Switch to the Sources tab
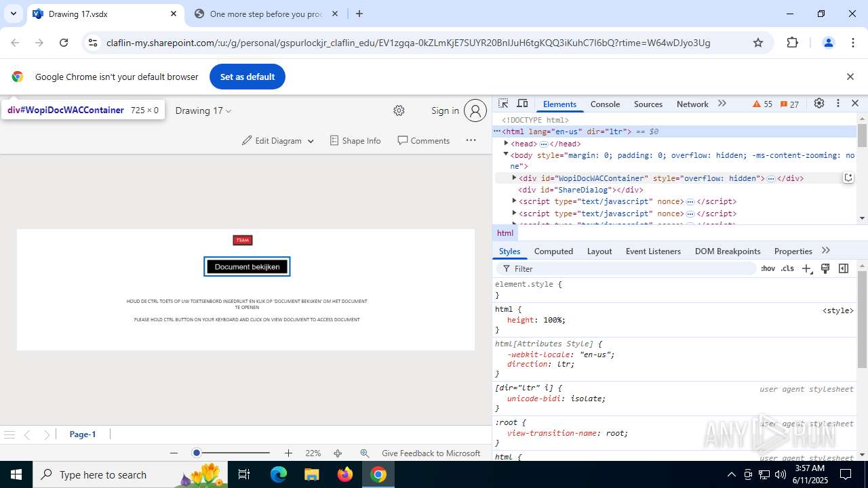The height and width of the screenshot is (488, 868). [648, 104]
